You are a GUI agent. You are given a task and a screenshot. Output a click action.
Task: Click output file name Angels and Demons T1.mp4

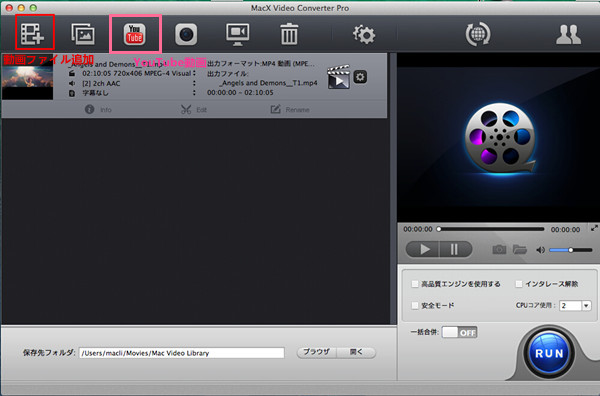tap(268, 83)
